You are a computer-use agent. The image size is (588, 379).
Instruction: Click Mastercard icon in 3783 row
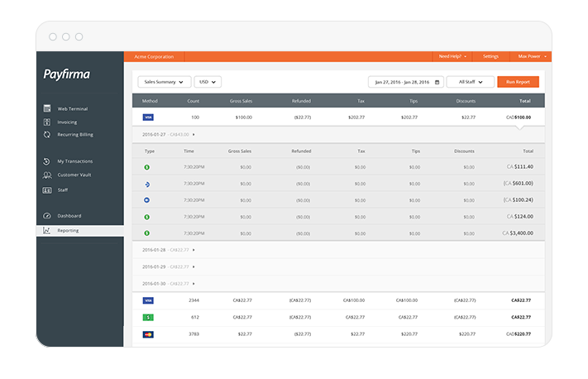pyautogui.click(x=148, y=334)
